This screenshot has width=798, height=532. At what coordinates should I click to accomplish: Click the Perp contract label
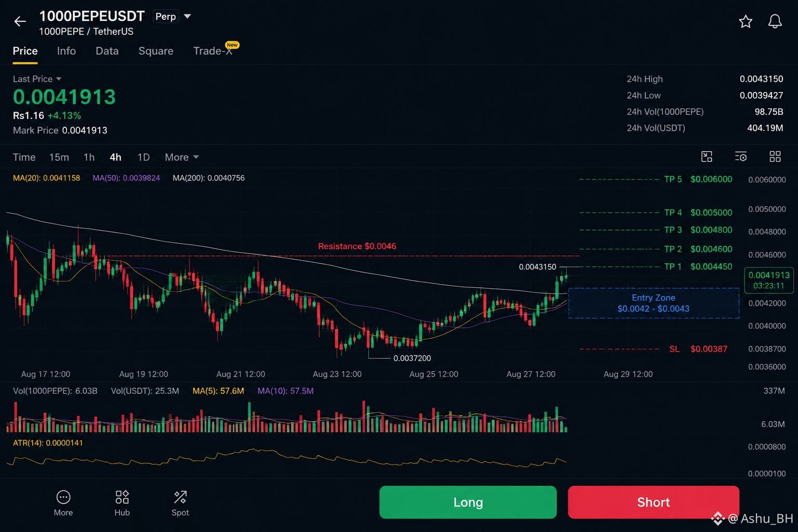coord(166,17)
